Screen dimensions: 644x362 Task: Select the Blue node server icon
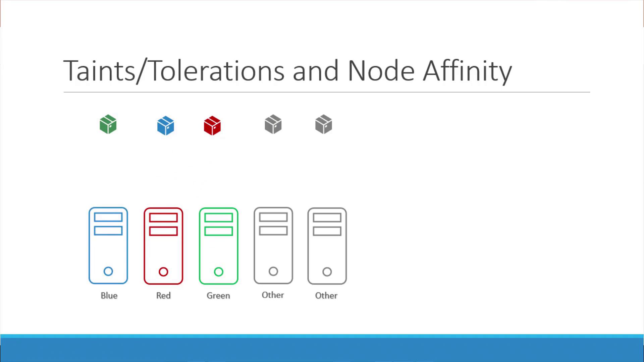click(108, 245)
